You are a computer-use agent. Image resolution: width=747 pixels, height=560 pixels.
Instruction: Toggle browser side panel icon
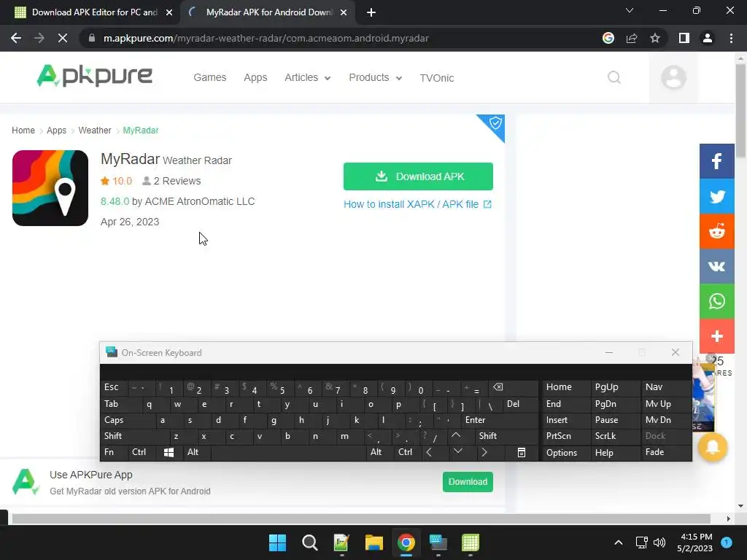click(x=684, y=38)
